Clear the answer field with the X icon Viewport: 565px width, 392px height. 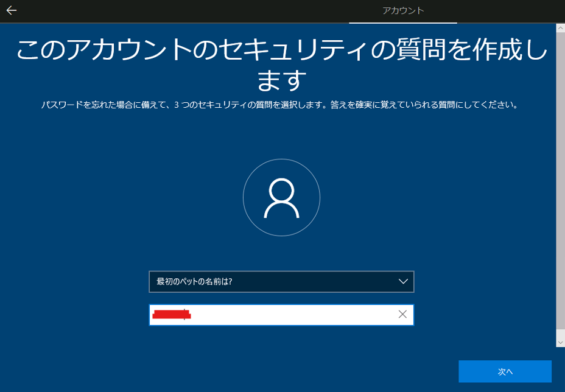point(402,314)
